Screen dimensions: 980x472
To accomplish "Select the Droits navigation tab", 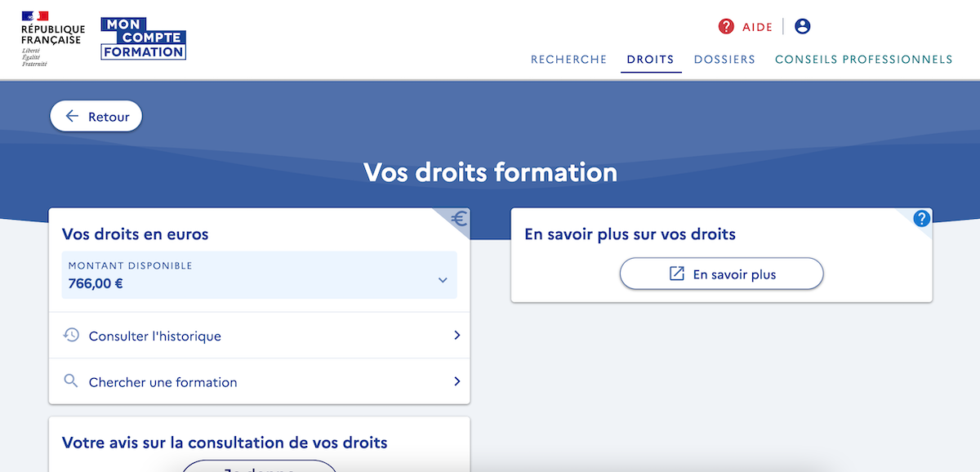I will coord(651,60).
